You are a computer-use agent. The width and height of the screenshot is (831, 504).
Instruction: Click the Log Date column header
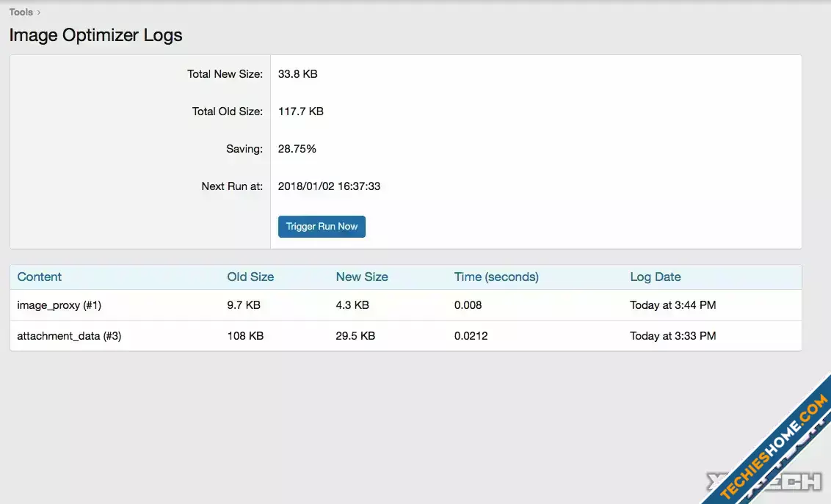[655, 277]
